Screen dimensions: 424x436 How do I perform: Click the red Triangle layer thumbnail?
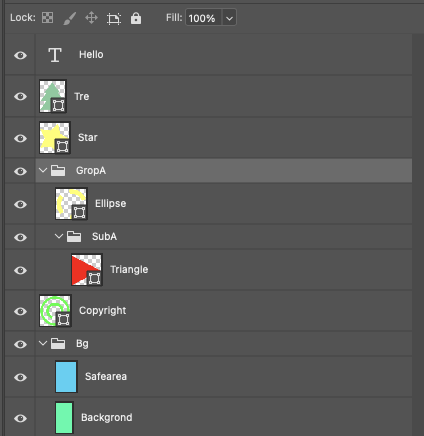click(87, 270)
